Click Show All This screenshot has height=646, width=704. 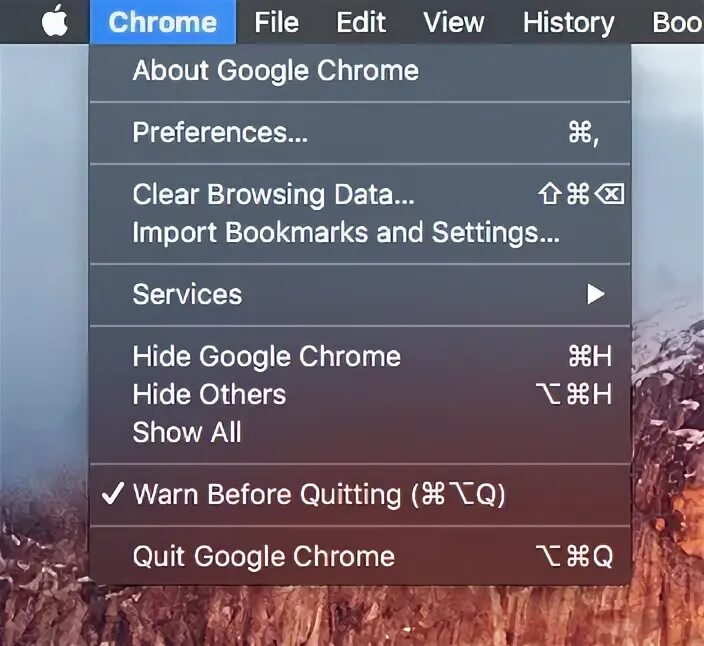[x=361, y=432]
